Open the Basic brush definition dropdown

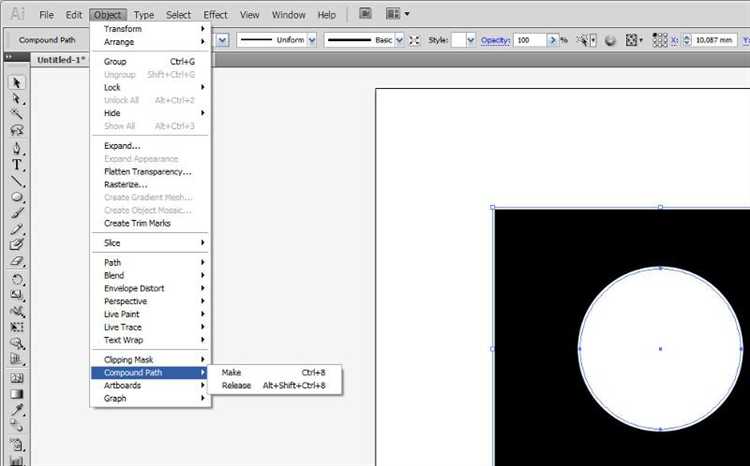pyautogui.click(x=399, y=40)
